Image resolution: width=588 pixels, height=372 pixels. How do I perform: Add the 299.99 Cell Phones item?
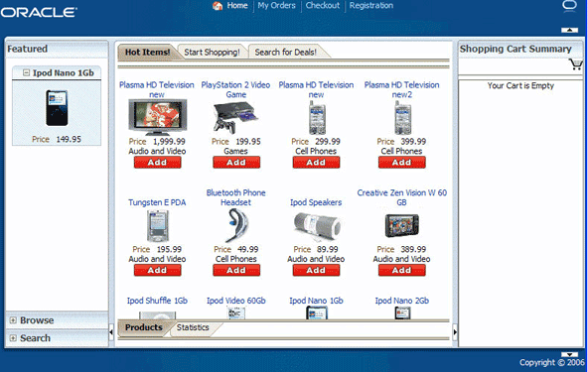316,163
